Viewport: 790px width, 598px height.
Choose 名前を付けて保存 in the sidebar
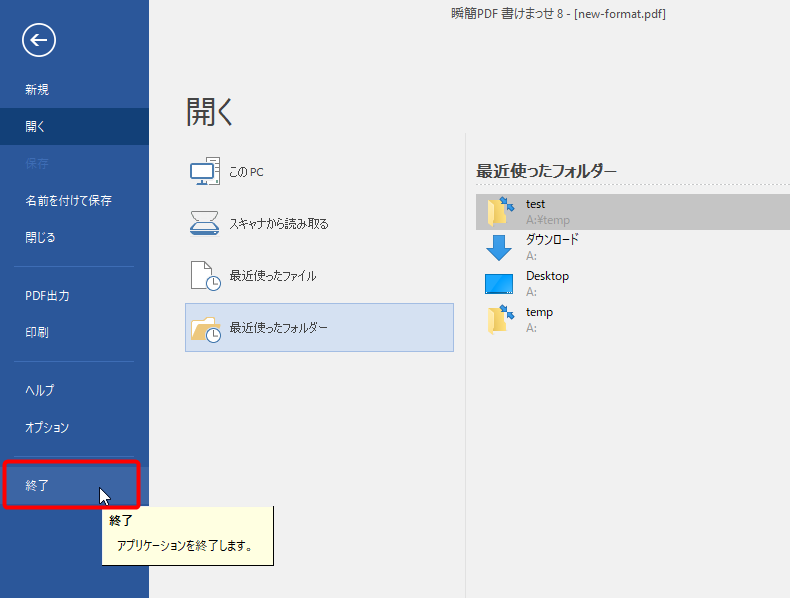coord(75,201)
